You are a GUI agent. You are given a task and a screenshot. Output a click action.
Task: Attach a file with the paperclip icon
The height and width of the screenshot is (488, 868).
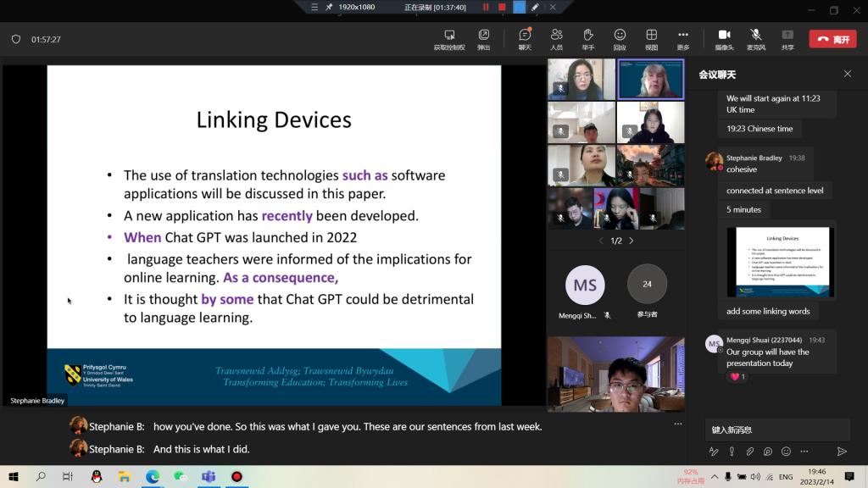[749, 452]
